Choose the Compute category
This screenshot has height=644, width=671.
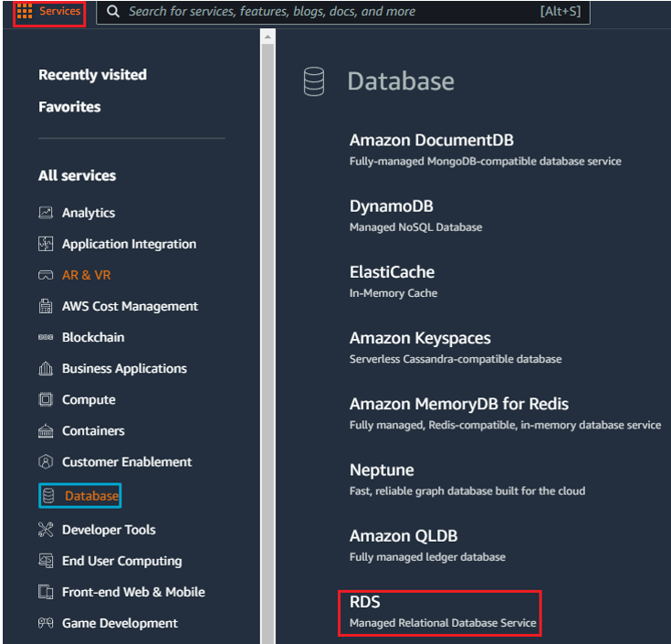(x=89, y=399)
